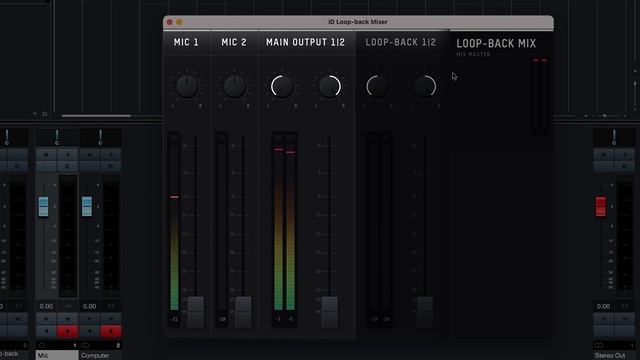Open channel settings for Stereo Out channel
640x360 pixels.
point(624,166)
